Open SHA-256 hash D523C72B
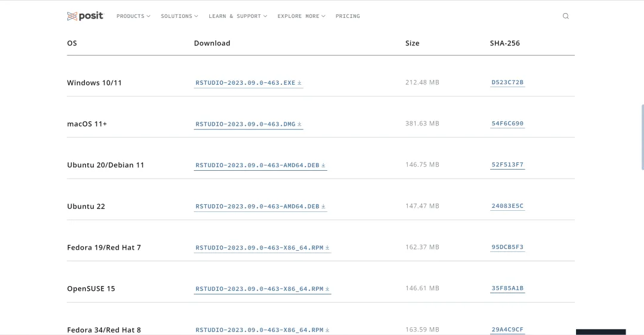This screenshot has height=335, width=644. pyautogui.click(x=507, y=82)
